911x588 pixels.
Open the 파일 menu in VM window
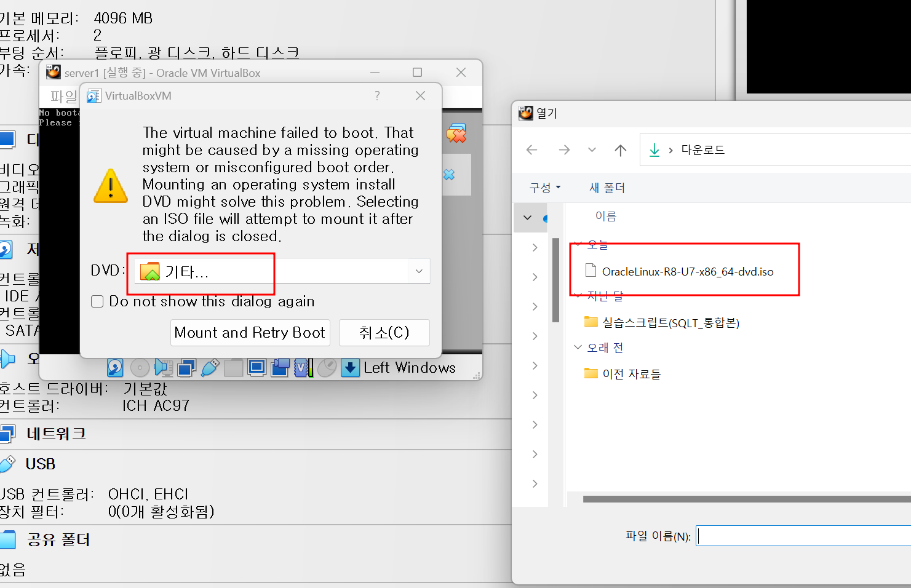coord(63,96)
